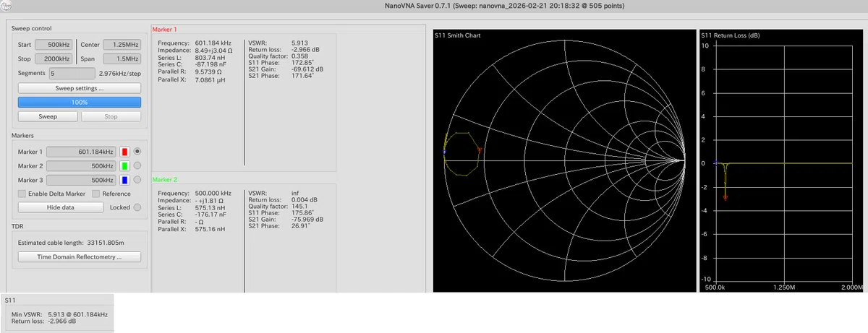
Task: Click the S11 Smith Chart title
Action: [x=458, y=35]
